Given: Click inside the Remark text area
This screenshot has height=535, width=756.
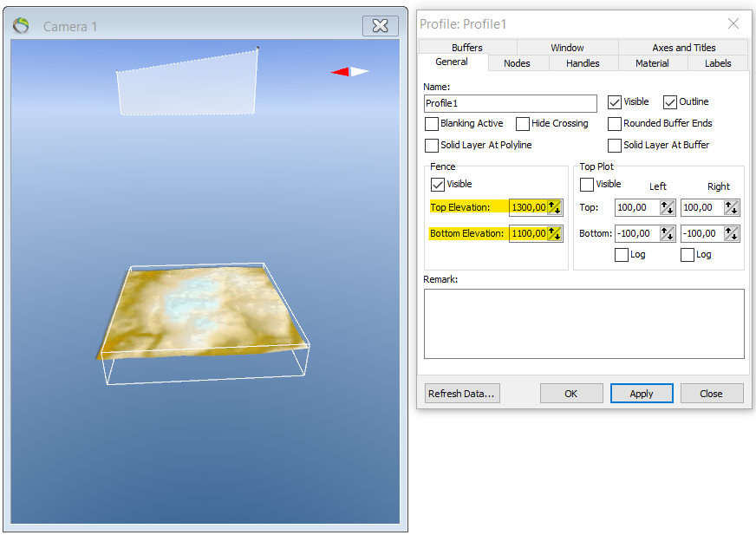Looking at the screenshot, I should [583, 323].
